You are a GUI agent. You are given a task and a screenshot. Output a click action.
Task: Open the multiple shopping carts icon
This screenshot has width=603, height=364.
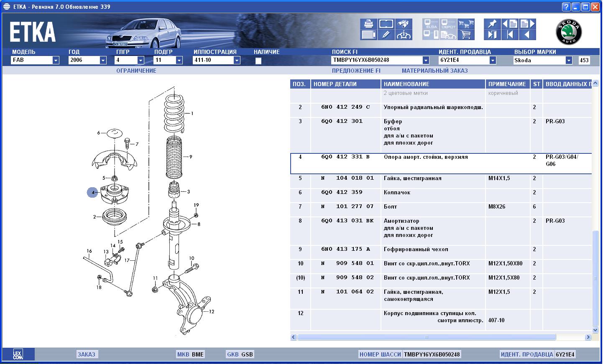tap(466, 24)
